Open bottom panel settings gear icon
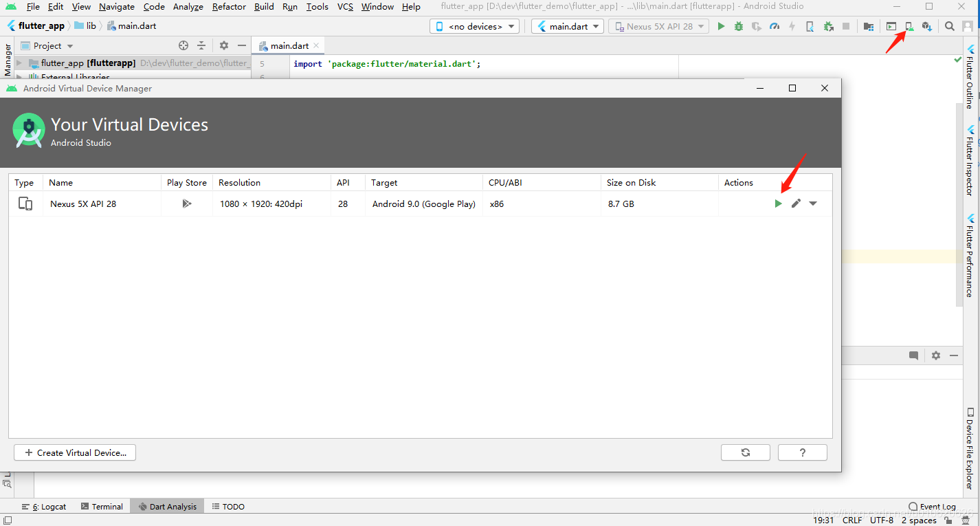Viewport: 980px width, 526px height. pyautogui.click(x=936, y=355)
